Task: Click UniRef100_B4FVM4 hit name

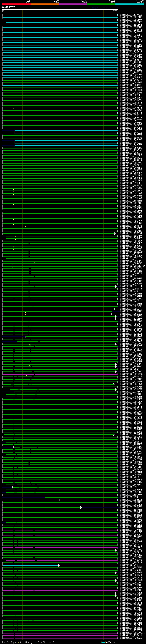Action: pos(131,58)
